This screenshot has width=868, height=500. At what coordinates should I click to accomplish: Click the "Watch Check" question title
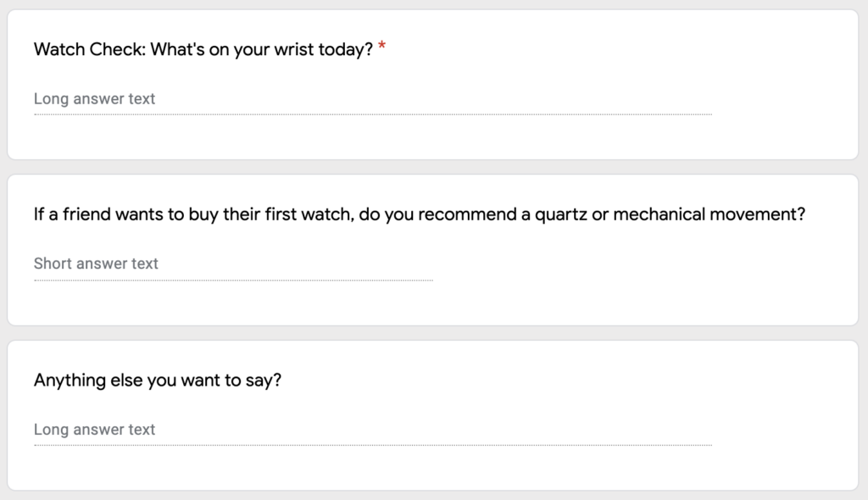[203, 49]
